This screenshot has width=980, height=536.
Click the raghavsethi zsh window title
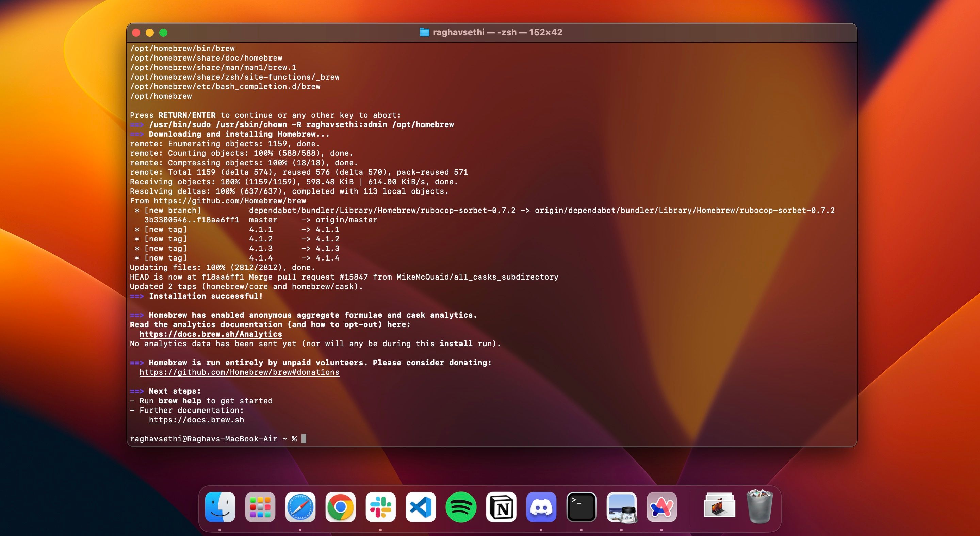click(491, 32)
